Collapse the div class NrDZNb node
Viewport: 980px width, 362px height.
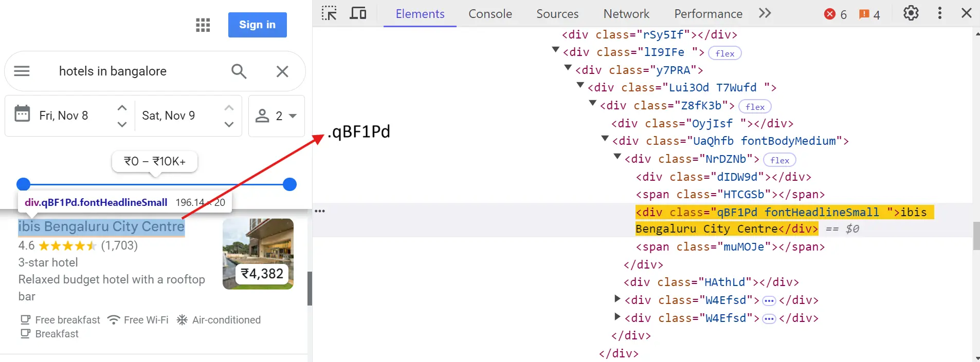[x=618, y=157]
